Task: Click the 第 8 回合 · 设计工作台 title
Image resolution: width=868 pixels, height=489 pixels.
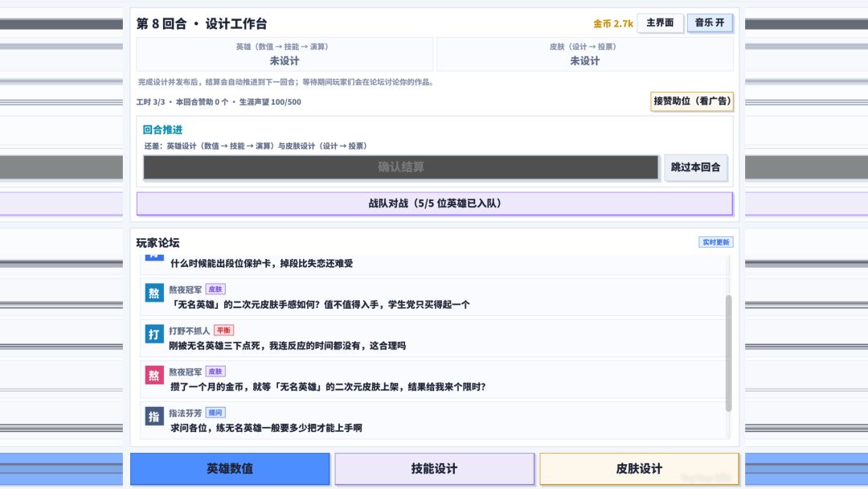Action: (x=202, y=24)
